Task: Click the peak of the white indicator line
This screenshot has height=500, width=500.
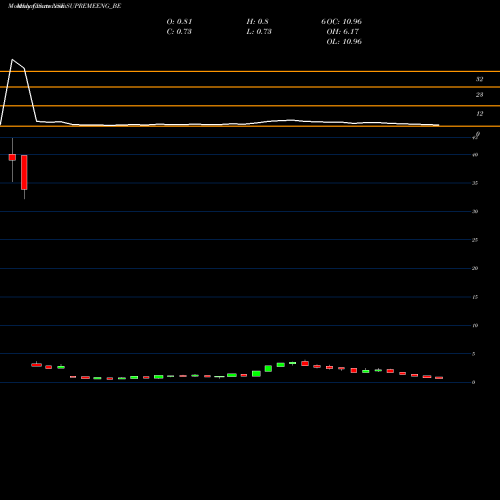Action: (12, 60)
